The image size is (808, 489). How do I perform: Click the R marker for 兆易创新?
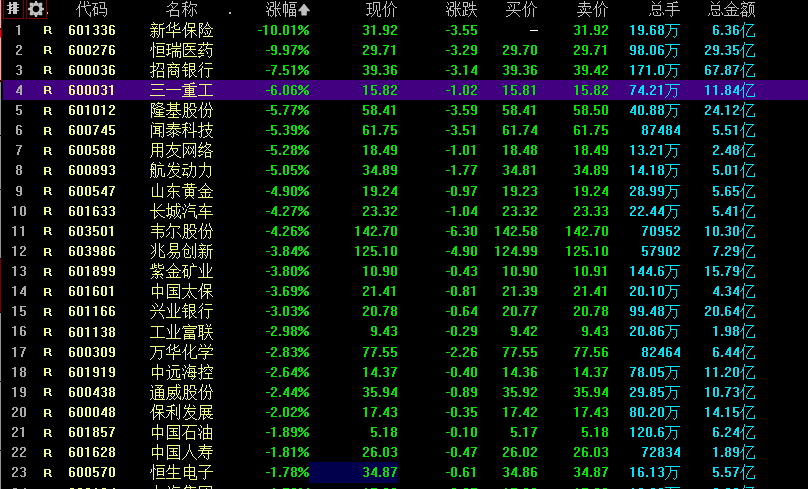(x=48, y=252)
